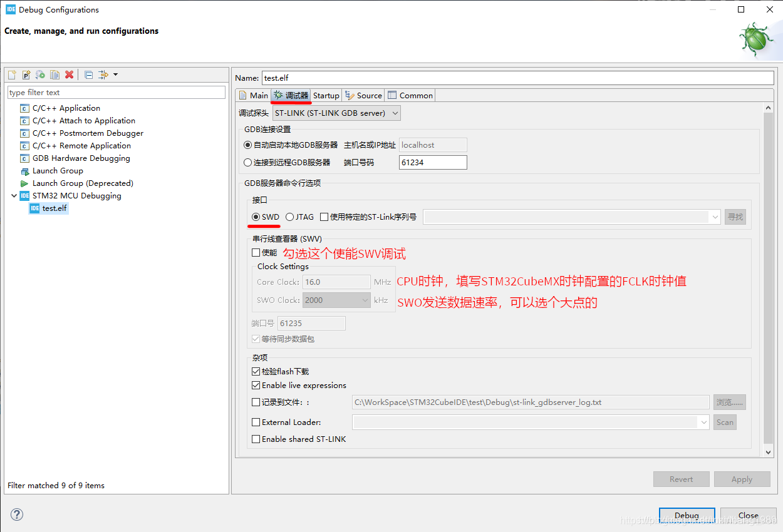Click the Export launch configuration icon
Viewport: 783px width, 532px height.
[41, 74]
